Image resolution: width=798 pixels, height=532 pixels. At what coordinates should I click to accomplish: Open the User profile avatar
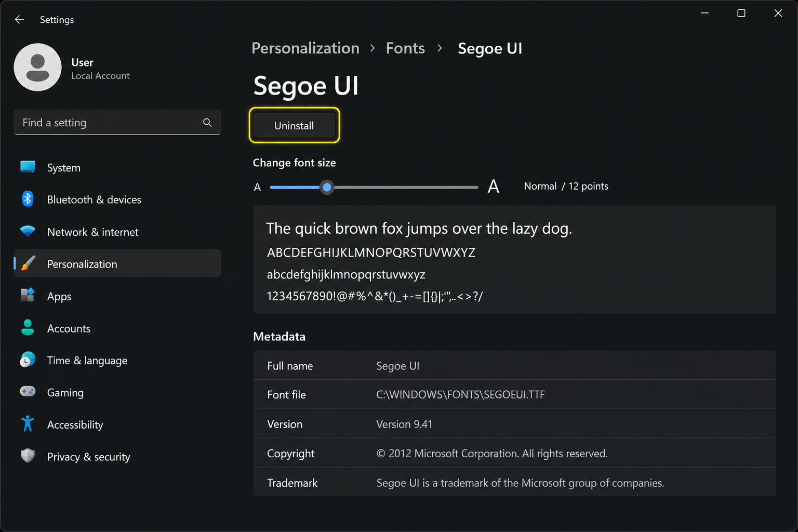[37, 67]
